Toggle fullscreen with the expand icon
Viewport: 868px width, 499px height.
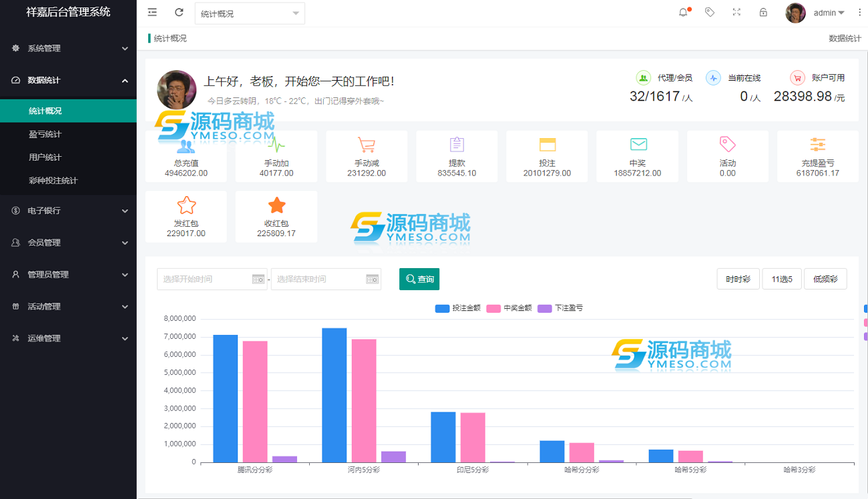[x=736, y=13]
